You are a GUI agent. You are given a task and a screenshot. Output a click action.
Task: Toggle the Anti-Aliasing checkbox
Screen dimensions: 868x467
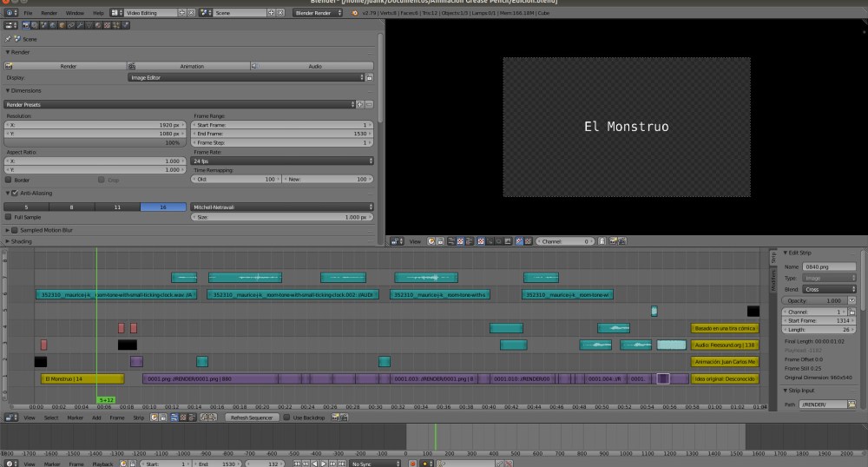coord(14,193)
